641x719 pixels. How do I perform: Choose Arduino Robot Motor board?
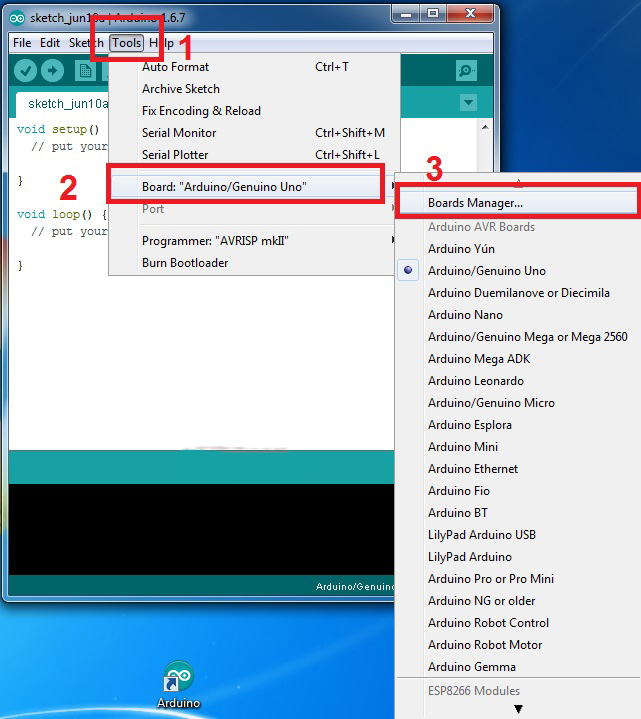(518, 645)
